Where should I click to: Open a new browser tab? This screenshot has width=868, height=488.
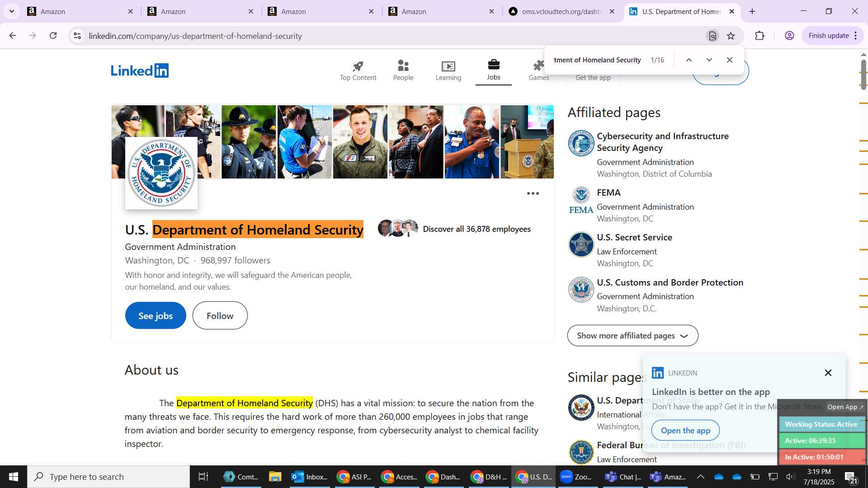point(752,11)
